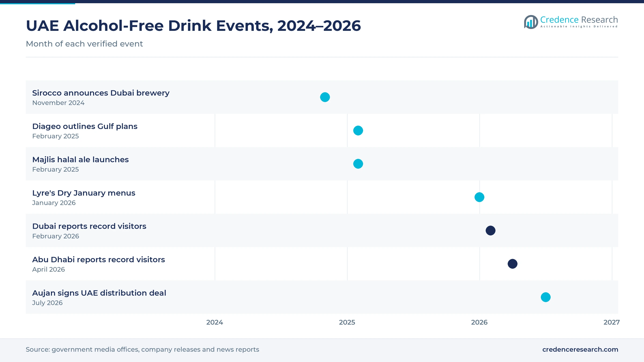
Task: Click the 2026 axis label
Action: click(x=479, y=322)
